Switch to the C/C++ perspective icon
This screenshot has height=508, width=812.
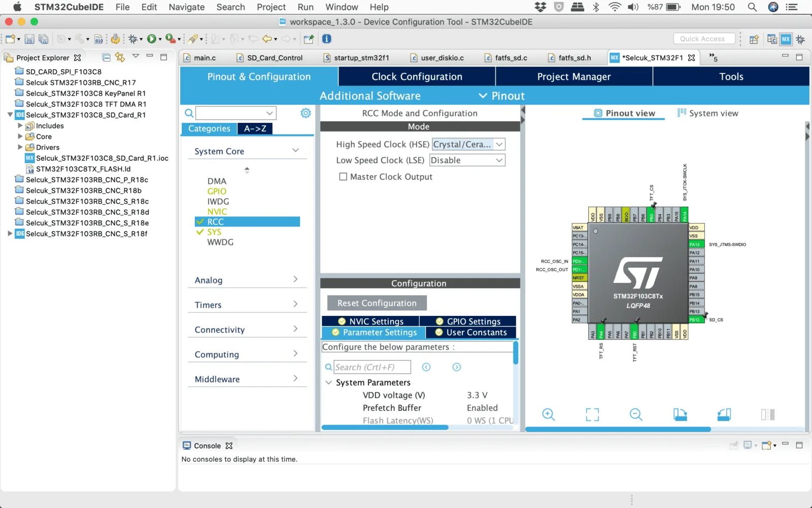tap(772, 39)
